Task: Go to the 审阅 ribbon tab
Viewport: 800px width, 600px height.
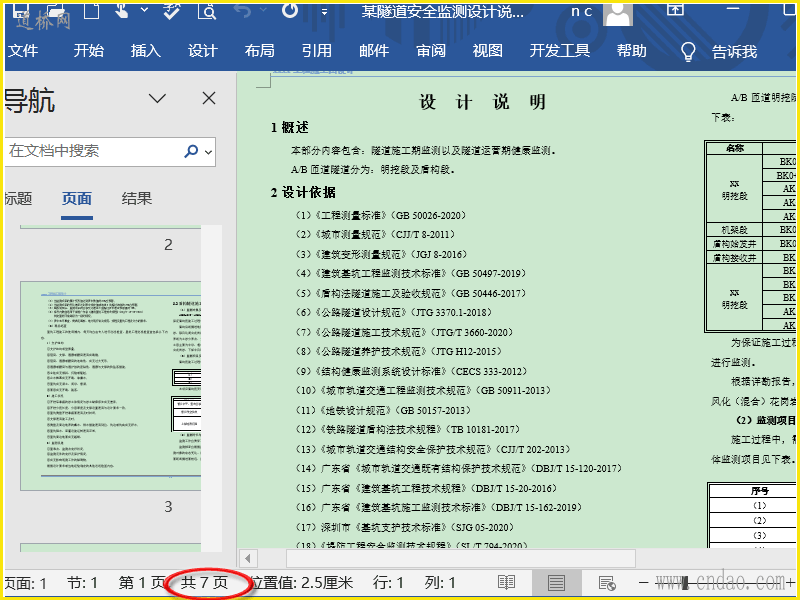Action: (431, 51)
